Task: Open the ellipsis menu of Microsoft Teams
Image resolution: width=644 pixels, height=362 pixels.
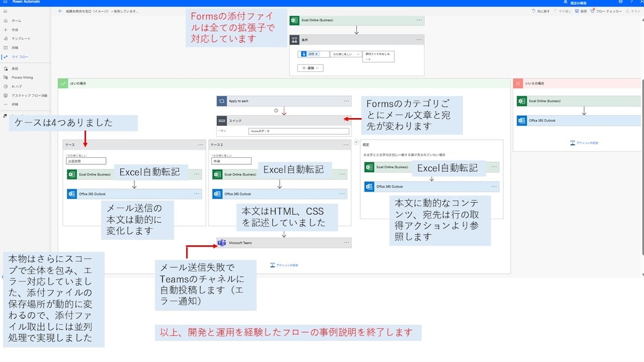Action: (346, 243)
